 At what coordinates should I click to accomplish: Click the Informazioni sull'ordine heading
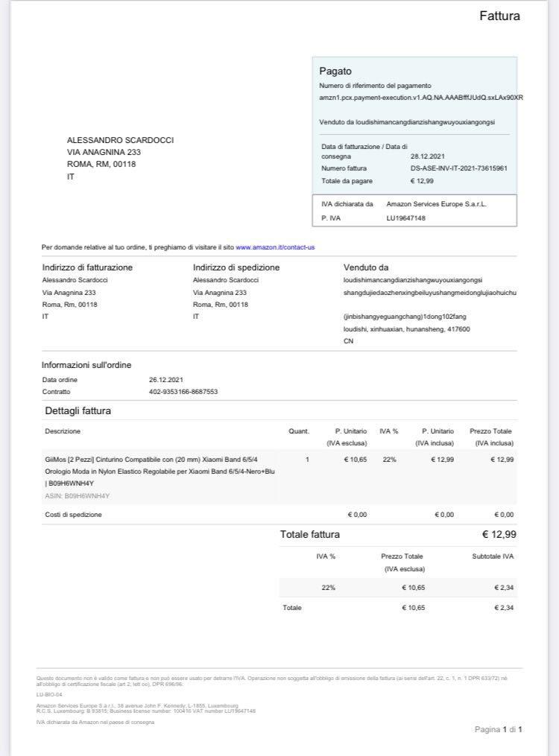[86, 365]
